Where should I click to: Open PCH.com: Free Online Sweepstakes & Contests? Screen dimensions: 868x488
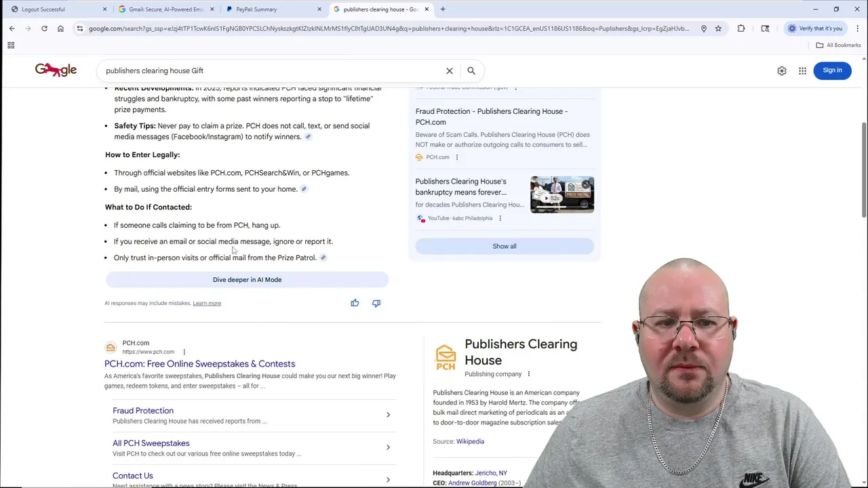tap(200, 364)
